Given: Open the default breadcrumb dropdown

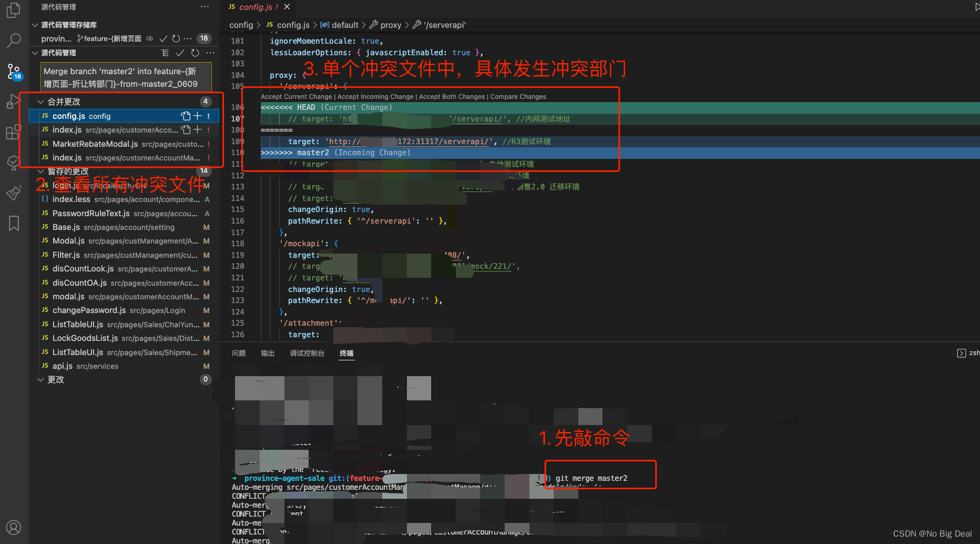Looking at the screenshot, I should click(340, 25).
